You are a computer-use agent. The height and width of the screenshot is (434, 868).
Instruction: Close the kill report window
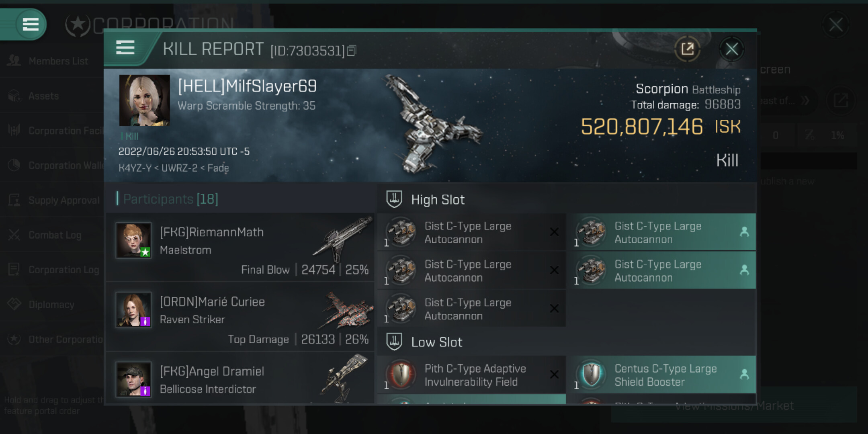[x=731, y=49]
